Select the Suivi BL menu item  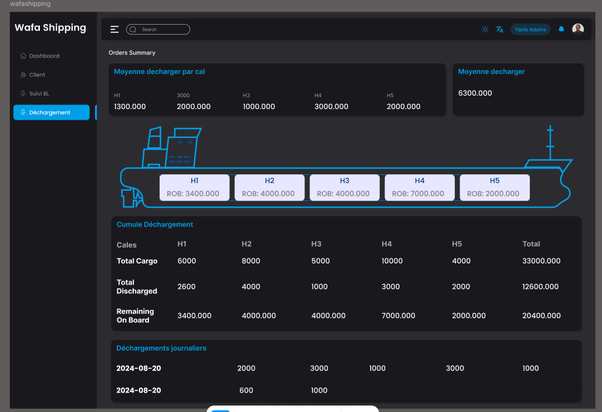click(x=40, y=93)
